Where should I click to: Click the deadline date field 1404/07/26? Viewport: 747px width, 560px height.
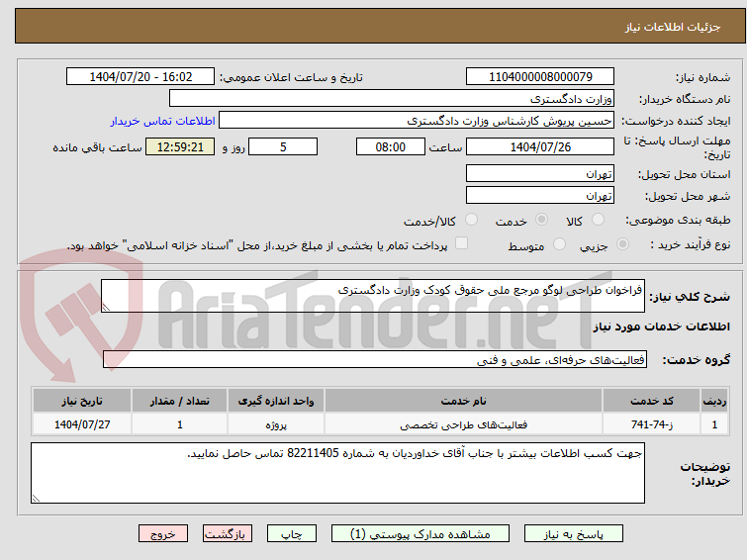pos(540,146)
